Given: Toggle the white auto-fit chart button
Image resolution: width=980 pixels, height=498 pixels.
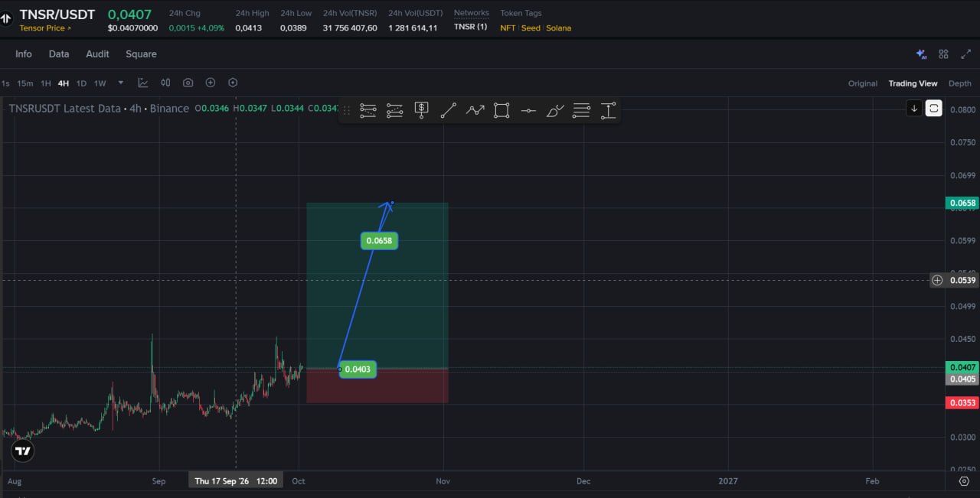Looking at the screenshot, I should [x=933, y=109].
